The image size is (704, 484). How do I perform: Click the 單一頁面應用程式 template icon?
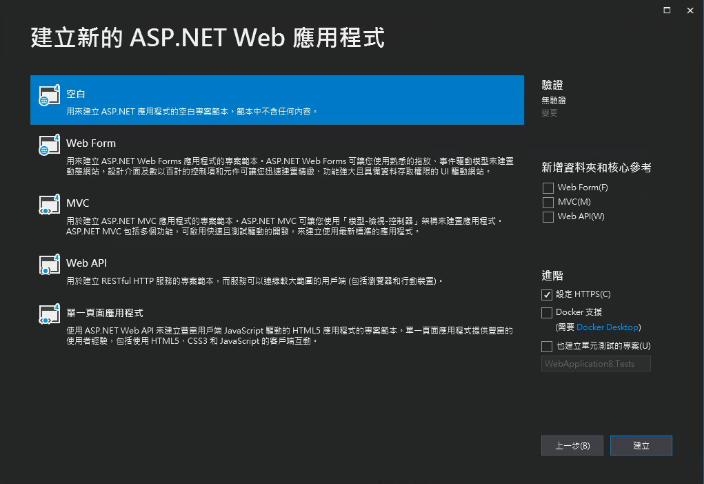coord(49,314)
